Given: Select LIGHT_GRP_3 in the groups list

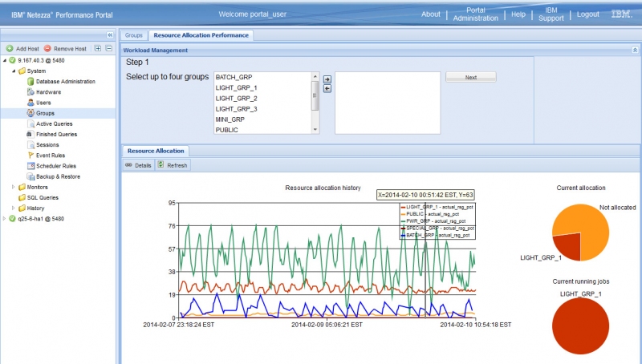Looking at the screenshot, I should point(262,109).
